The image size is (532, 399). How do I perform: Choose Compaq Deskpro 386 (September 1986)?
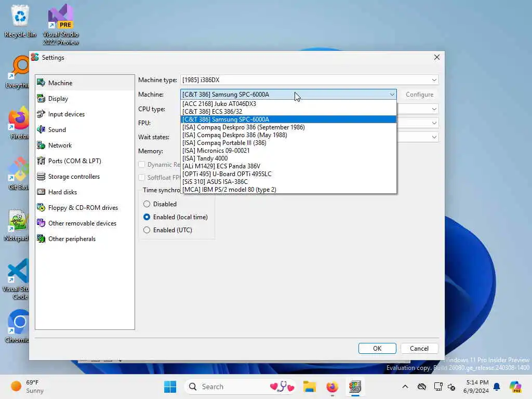[288, 127]
